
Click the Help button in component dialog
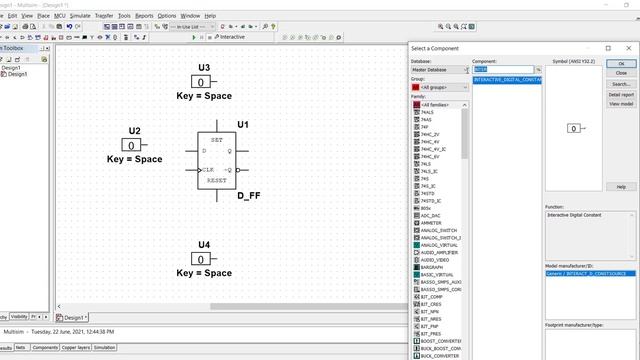tap(621, 187)
